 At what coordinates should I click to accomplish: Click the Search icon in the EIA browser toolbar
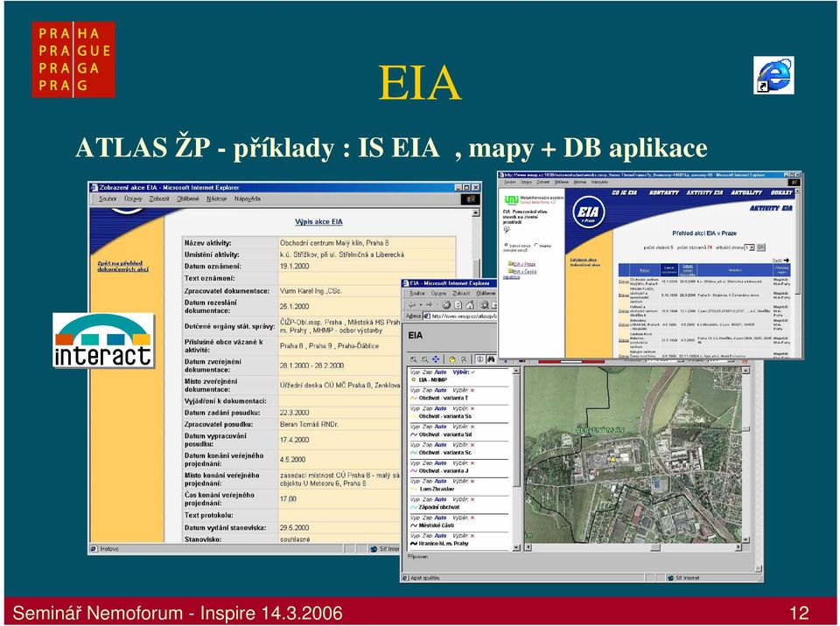[x=484, y=305]
